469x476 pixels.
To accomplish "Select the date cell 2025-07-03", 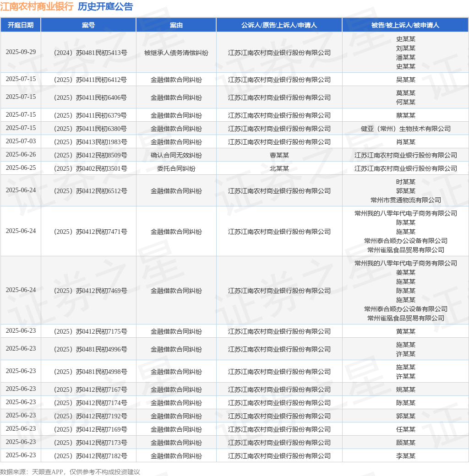I will (x=21, y=141).
